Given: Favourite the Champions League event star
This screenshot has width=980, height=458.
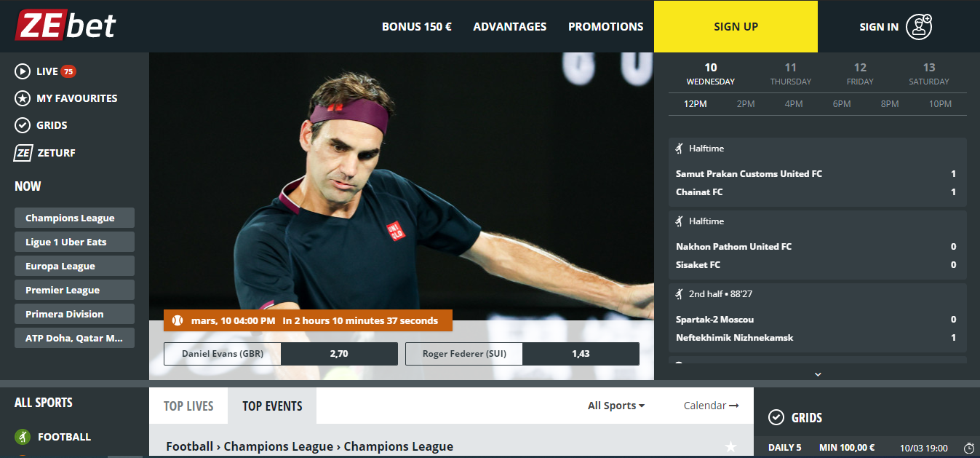Looking at the screenshot, I should [x=730, y=446].
